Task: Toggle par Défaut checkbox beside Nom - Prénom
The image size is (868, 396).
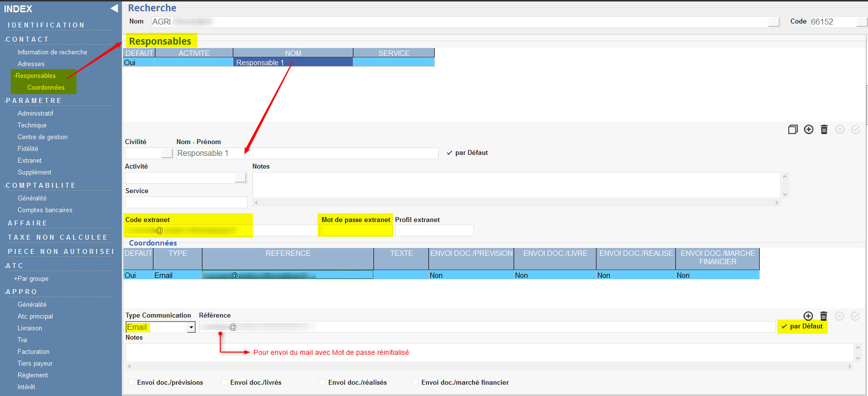Action: pyautogui.click(x=449, y=153)
